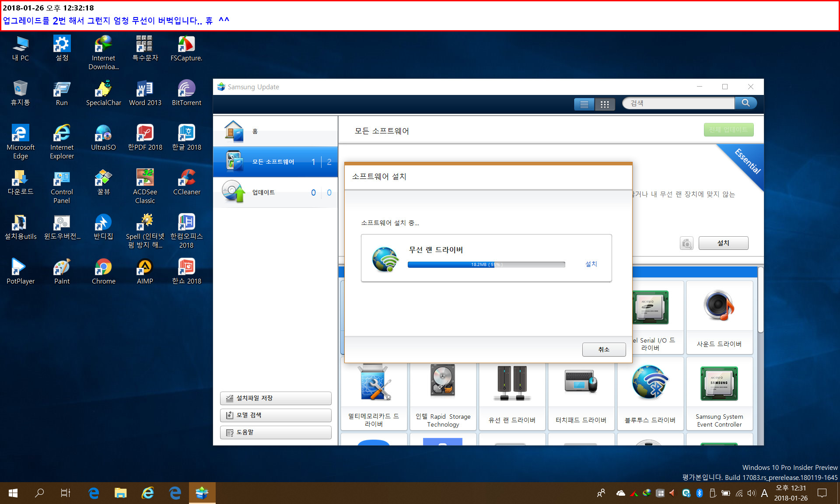Select Intel Serial I/O 드라이버 tile

658,318
